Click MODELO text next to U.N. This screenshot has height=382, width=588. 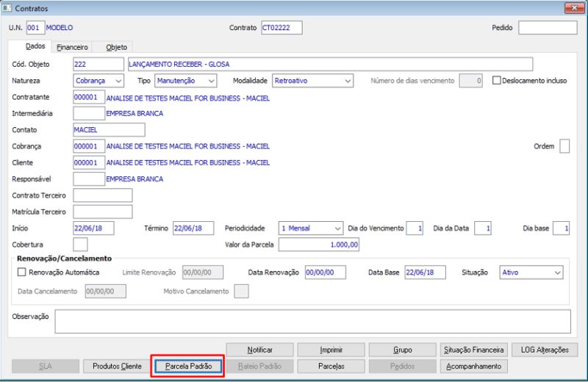(x=60, y=28)
